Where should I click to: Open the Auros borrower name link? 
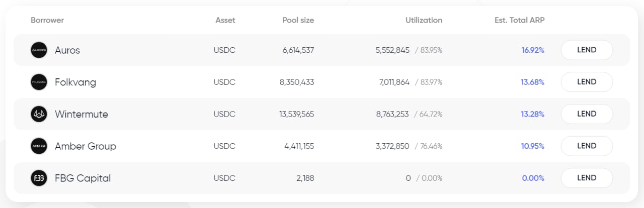tap(67, 50)
